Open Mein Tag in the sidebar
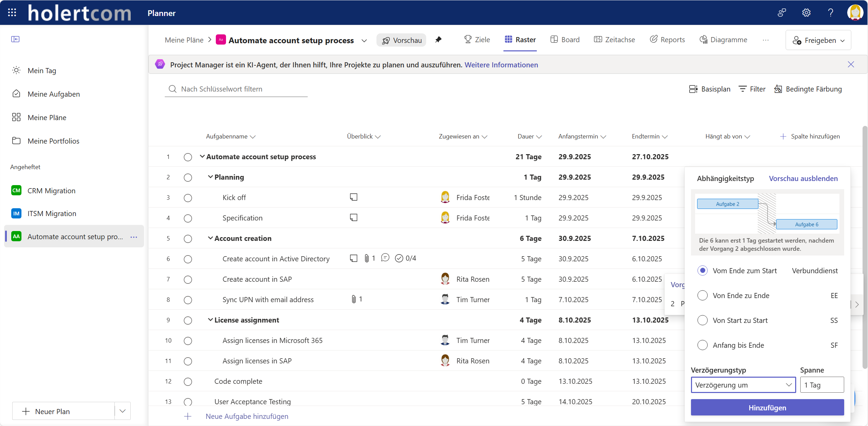Viewport: 868px width, 426px height. (42, 70)
